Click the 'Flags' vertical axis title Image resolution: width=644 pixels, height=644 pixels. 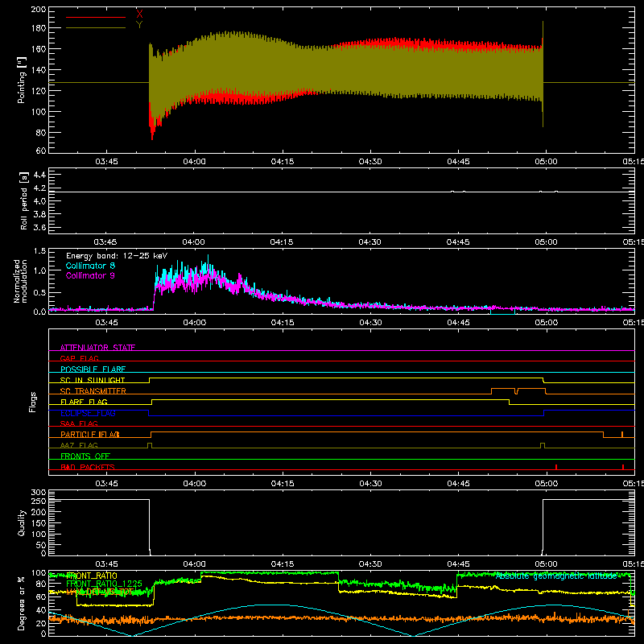[32, 402]
